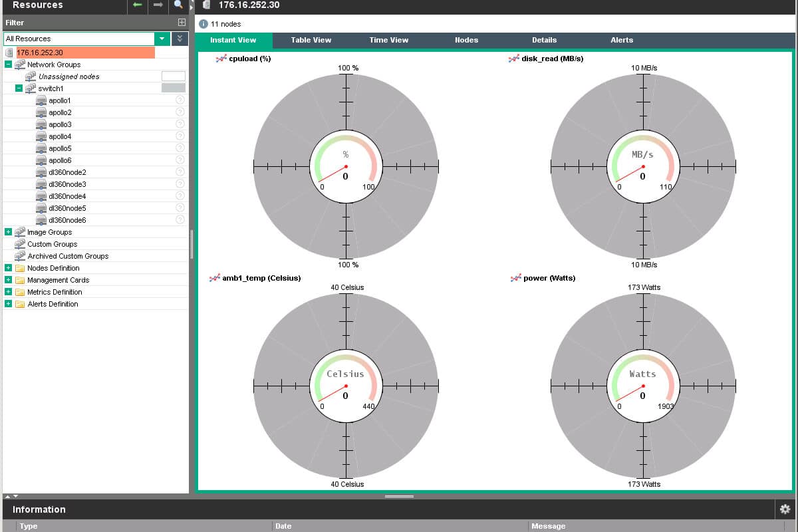Click the power (Watts) metric chart icon

(516, 278)
